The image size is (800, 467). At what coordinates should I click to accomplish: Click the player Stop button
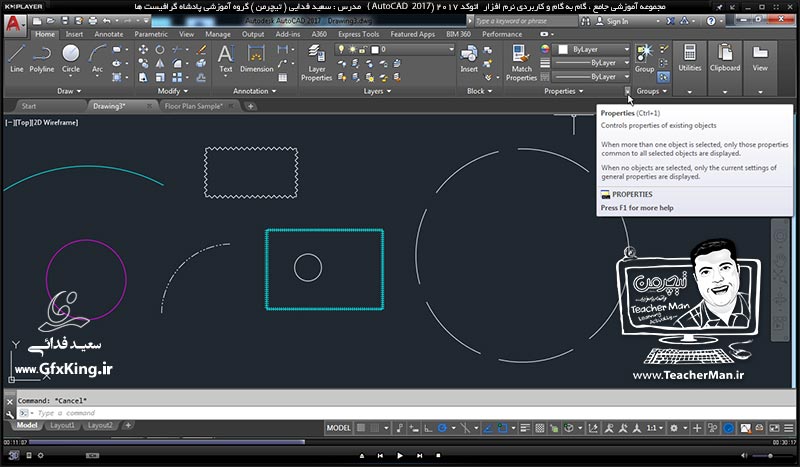(x=438, y=455)
